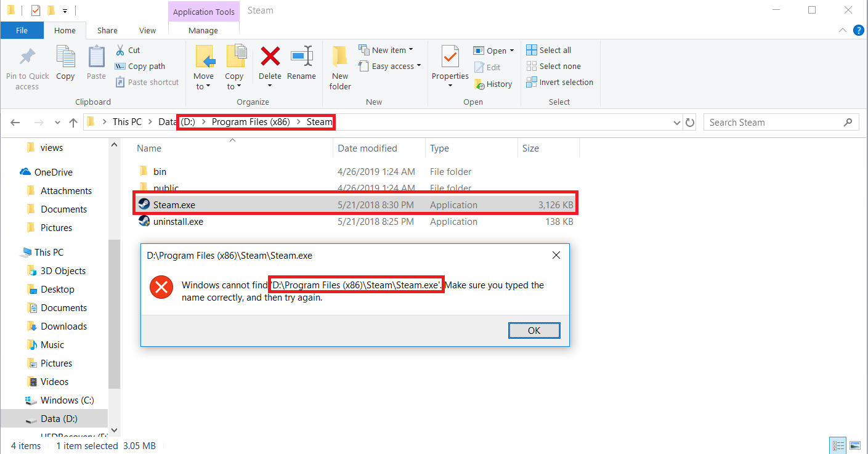Open the Easy access dropdown
The image size is (868, 454).
click(418, 66)
